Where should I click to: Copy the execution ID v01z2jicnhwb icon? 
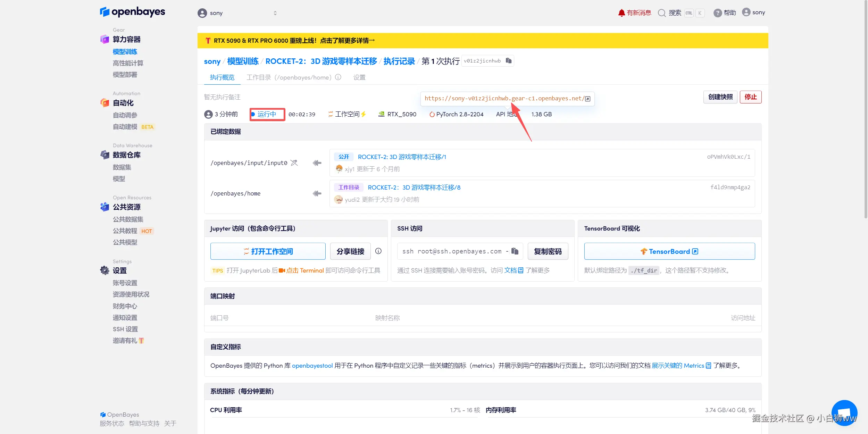(x=509, y=61)
